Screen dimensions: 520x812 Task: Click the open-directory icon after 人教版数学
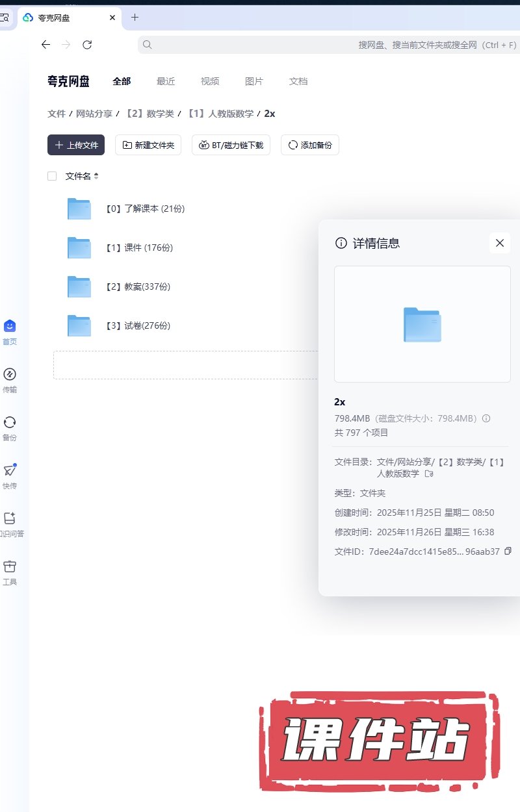[428, 474]
